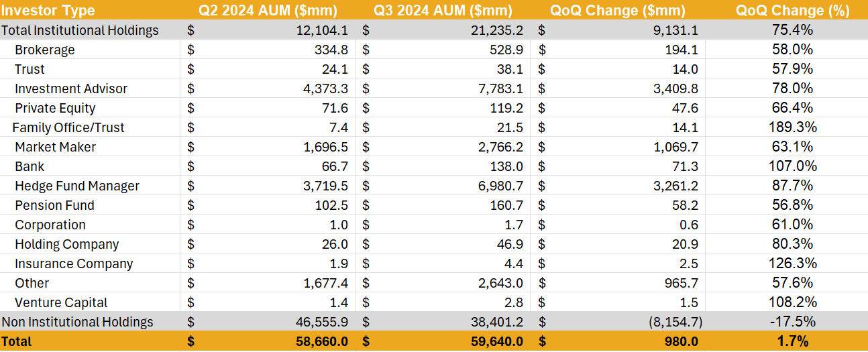This screenshot has height=352, width=868.
Task: Select the 6,980.7 Hedge Fund value
Action: click(500, 186)
